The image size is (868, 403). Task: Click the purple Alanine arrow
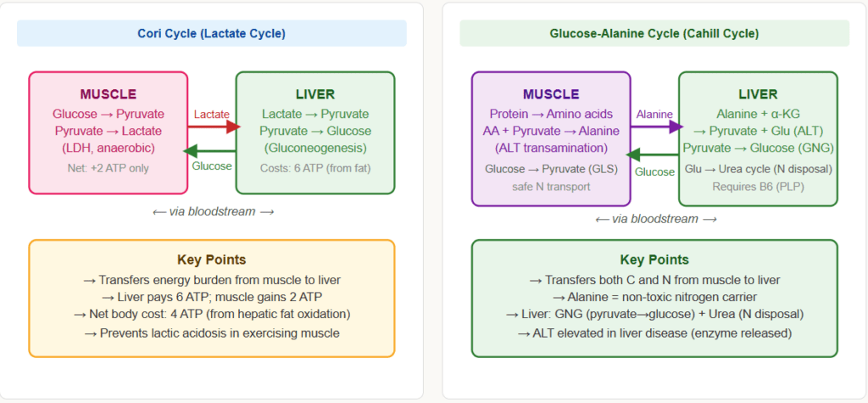pyautogui.click(x=654, y=127)
